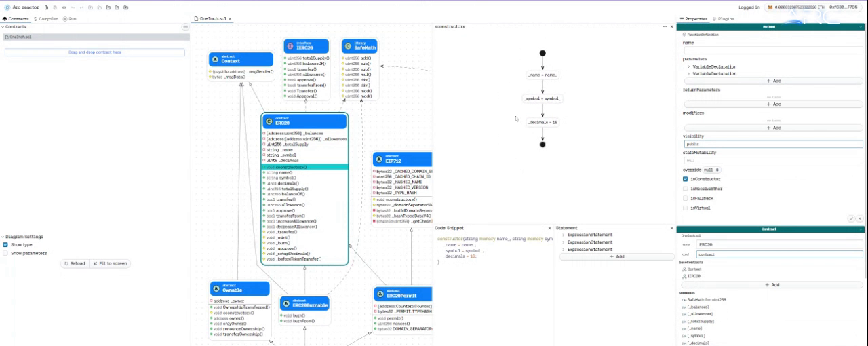This screenshot has height=346, width=868.
Task: Click the ERC20 contract node icon
Action: 269,121
